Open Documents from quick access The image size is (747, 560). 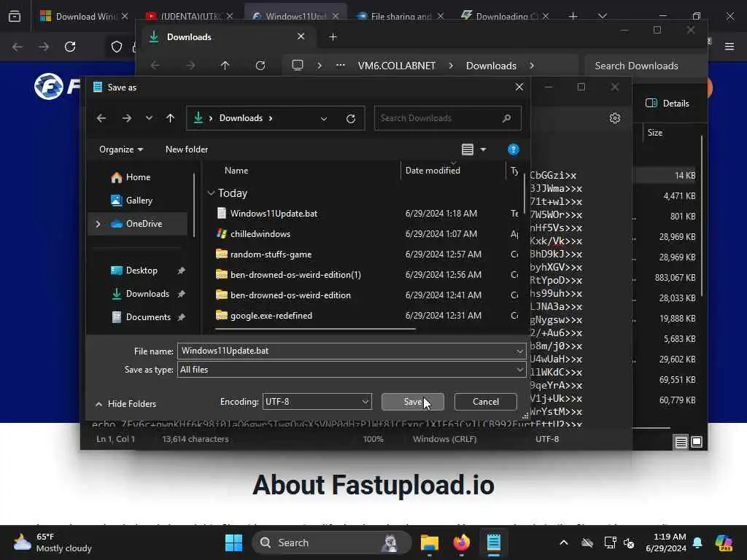click(x=148, y=317)
